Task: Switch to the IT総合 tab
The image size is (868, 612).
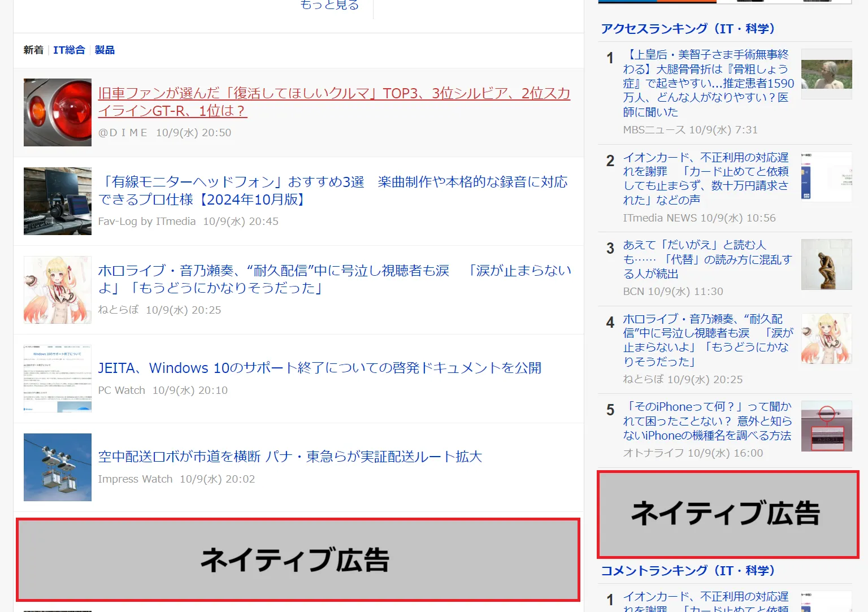Action: (x=69, y=50)
